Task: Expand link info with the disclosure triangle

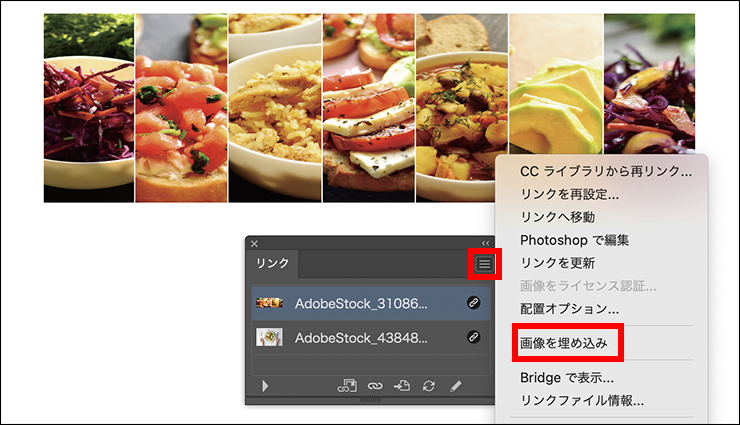Action: (x=265, y=386)
